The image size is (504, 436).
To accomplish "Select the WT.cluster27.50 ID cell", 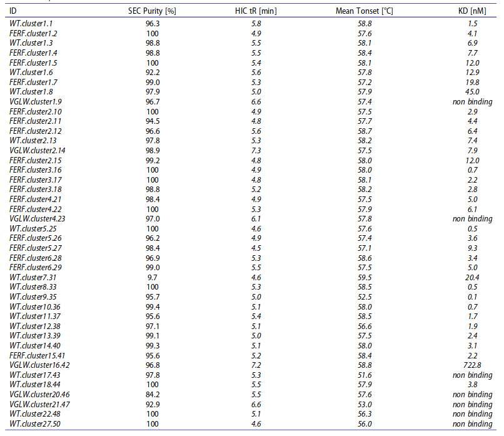I will (x=35, y=425).
